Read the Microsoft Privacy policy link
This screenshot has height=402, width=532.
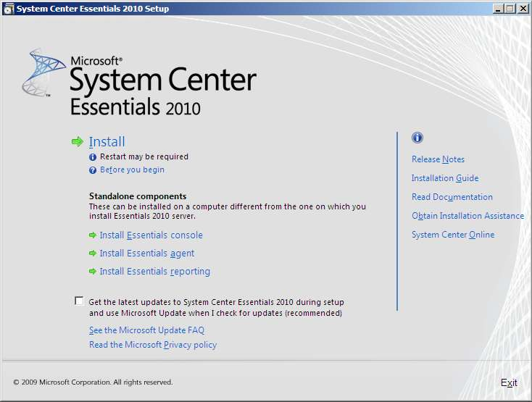point(153,345)
